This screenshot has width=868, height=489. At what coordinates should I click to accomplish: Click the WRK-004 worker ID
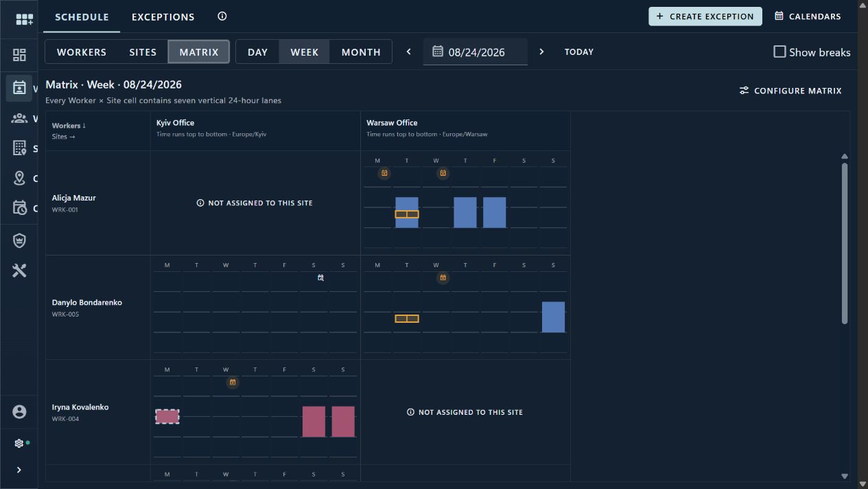[65, 419]
